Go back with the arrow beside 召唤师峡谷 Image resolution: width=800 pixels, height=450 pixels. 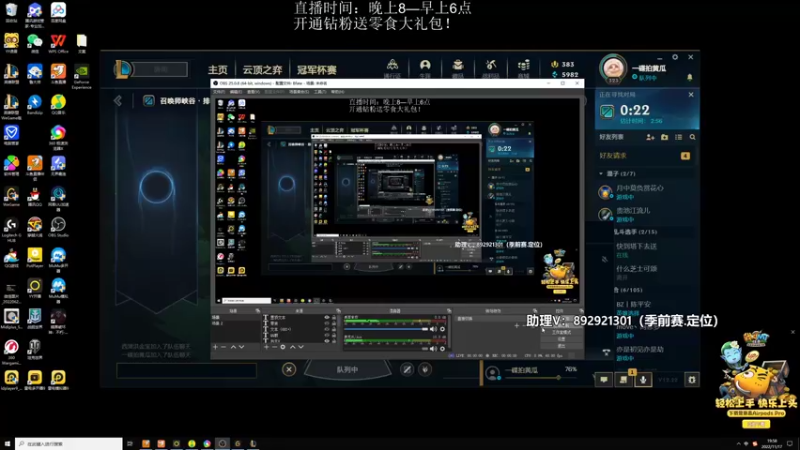118,101
